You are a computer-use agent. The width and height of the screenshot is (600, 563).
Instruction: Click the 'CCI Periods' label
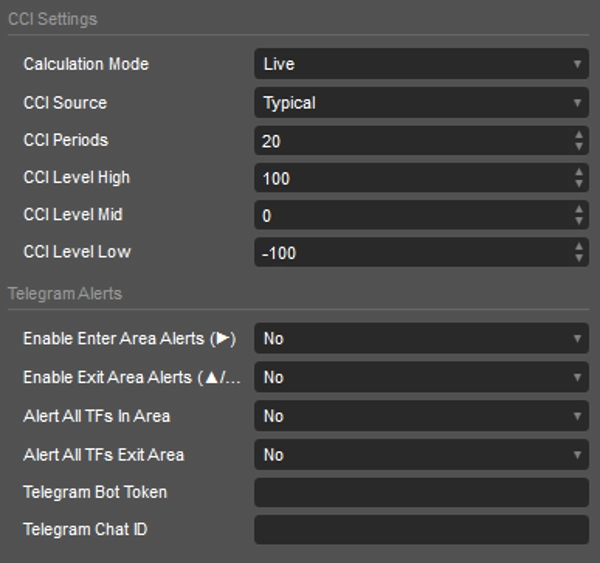coord(66,140)
